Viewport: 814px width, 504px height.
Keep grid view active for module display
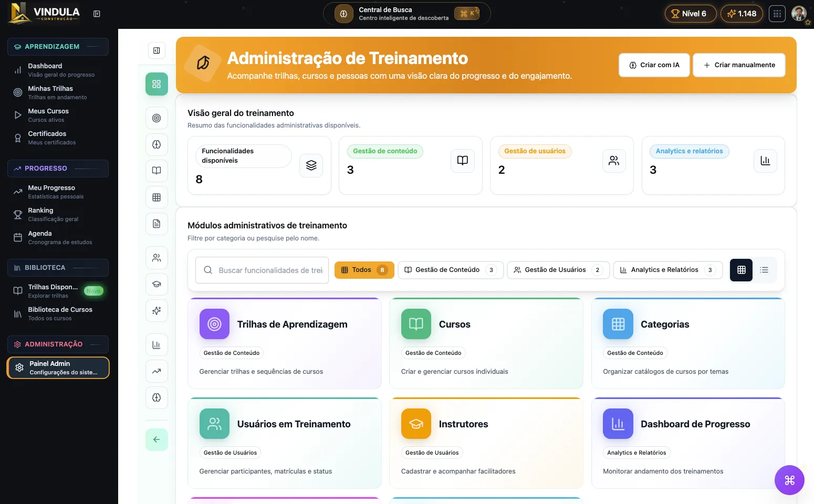(740, 270)
